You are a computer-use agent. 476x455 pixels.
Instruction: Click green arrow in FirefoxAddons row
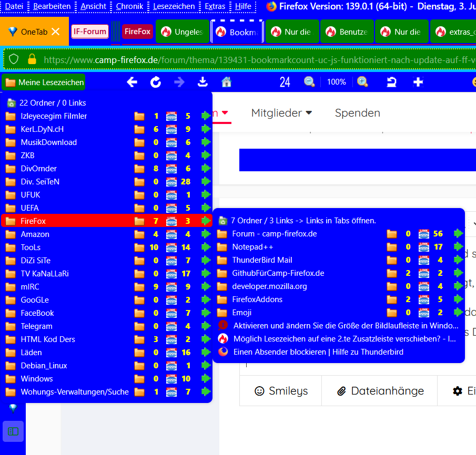pos(459,299)
